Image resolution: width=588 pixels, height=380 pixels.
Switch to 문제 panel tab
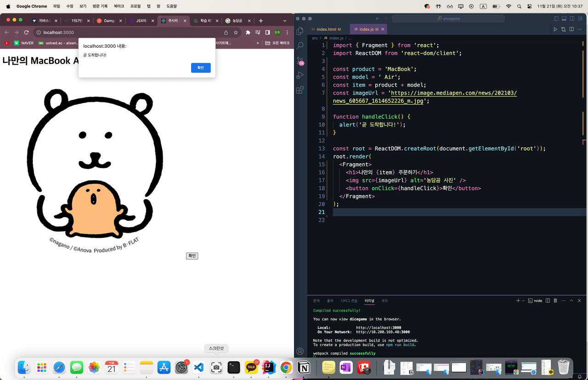[317, 301]
